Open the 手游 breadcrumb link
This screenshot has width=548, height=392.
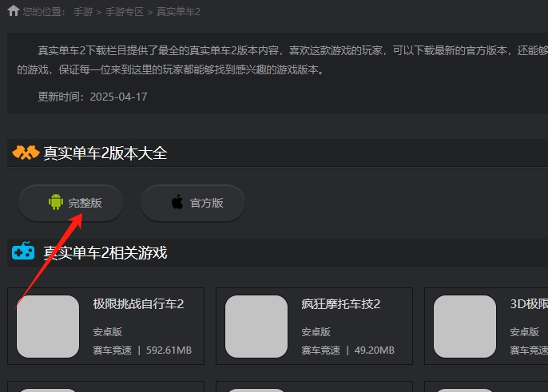(84, 12)
